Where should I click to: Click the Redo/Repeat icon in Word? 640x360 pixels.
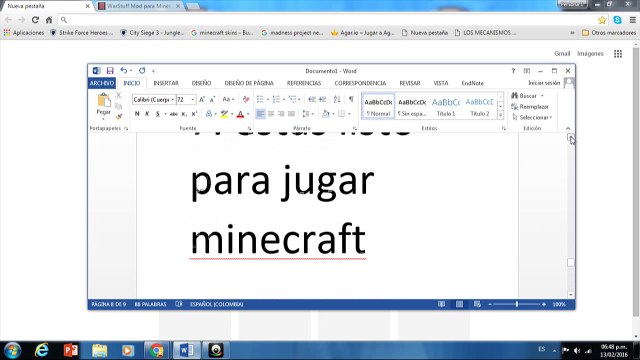tap(142, 71)
